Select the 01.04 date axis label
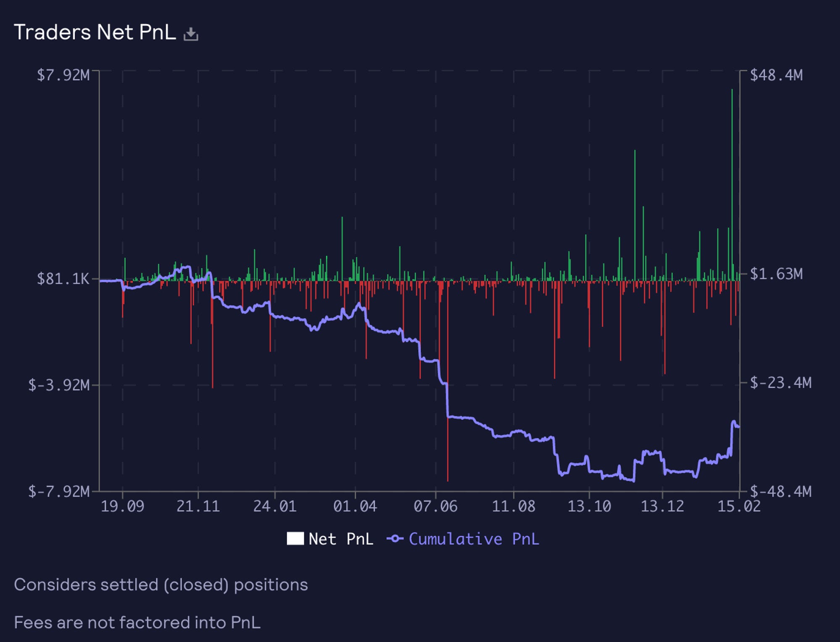The width and height of the screenshot is (840, 642). (355, 506)
